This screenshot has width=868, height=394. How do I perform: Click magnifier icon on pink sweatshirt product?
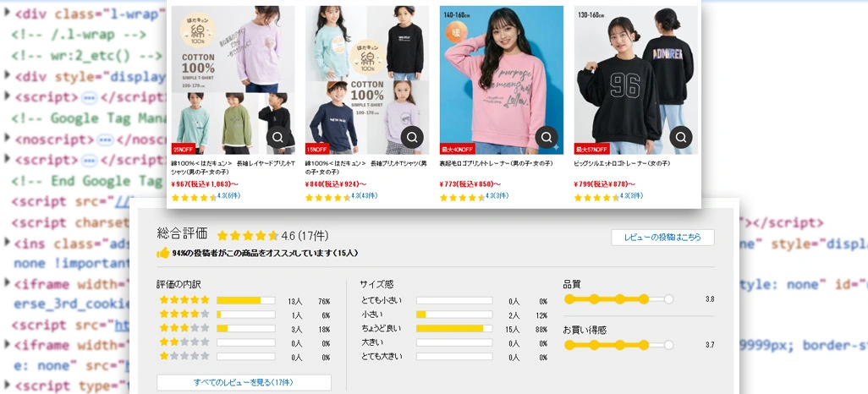tap(547, 137)
